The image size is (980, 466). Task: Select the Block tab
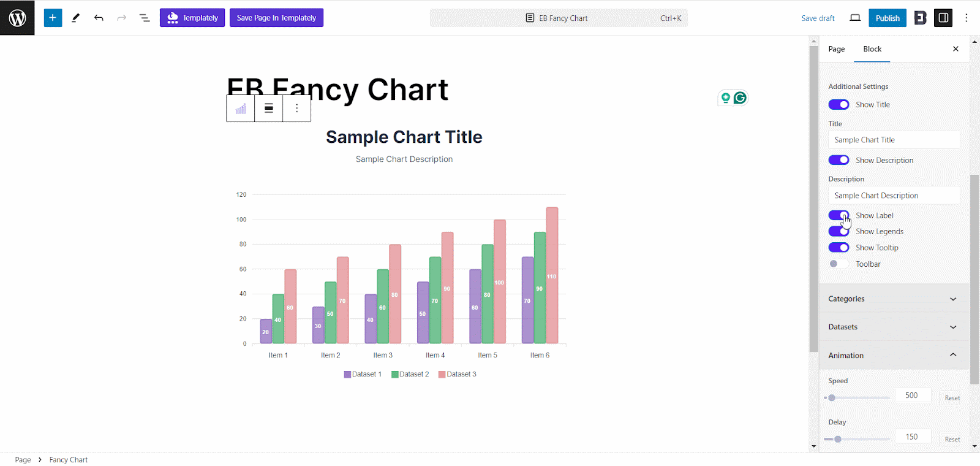[x=872, y=48]
